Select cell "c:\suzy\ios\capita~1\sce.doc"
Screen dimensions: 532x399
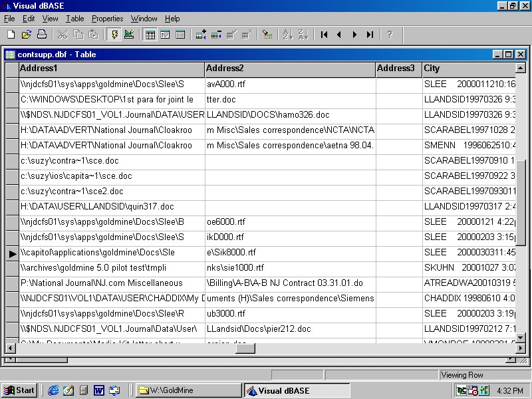[x=112, y=176]
